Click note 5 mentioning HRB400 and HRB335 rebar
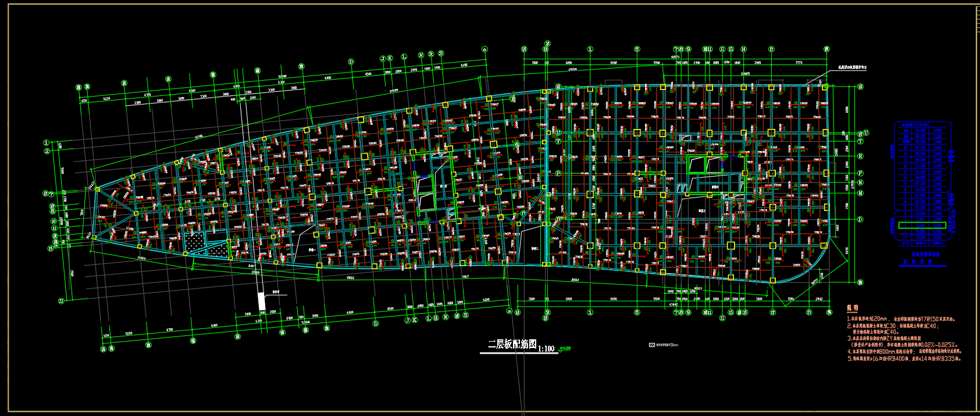The width and height of the screenshot is (980, 416). tap(904, 359)
